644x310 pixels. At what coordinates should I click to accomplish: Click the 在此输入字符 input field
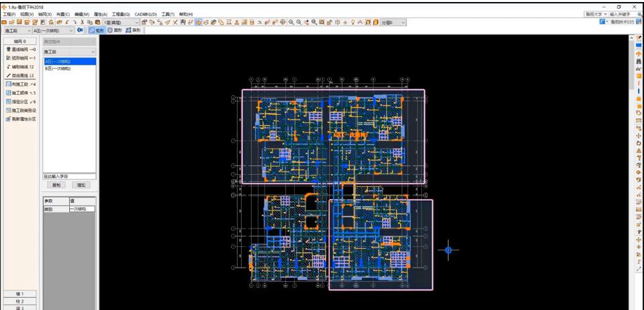[x=69, y=176]
